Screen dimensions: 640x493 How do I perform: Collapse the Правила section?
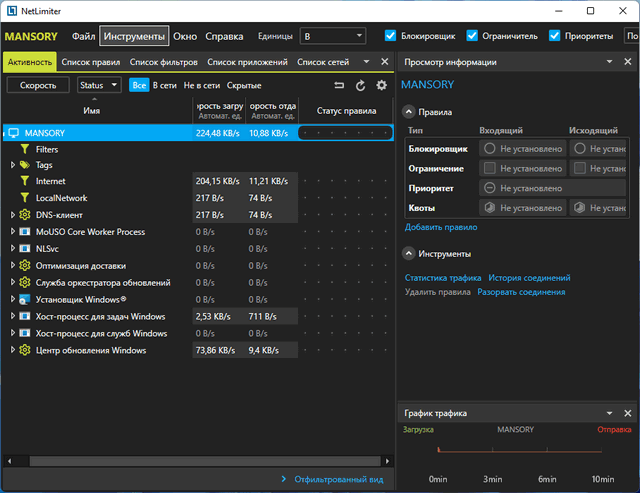coord(409,113)
